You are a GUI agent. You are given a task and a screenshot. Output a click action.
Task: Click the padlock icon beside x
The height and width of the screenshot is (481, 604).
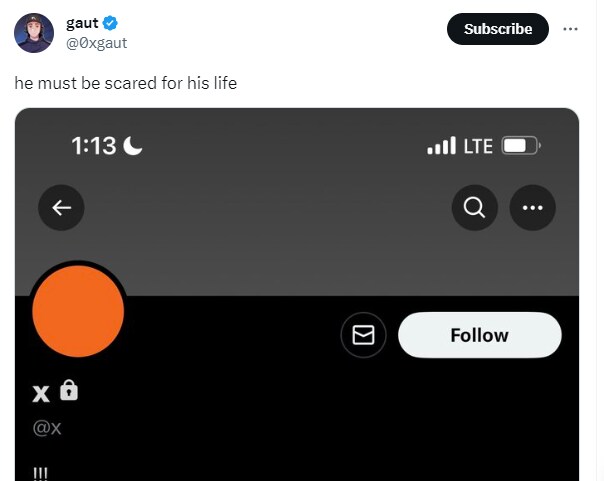pos(68,390)
